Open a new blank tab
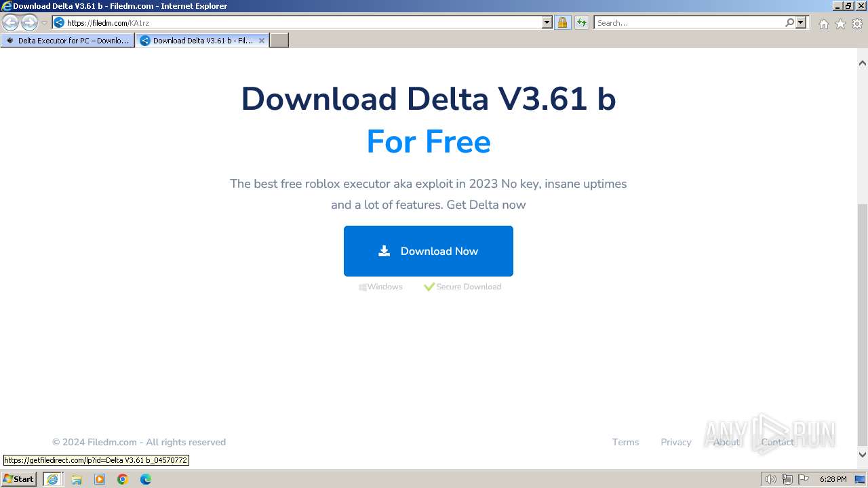Screen dimensions: 868x488 279,41
